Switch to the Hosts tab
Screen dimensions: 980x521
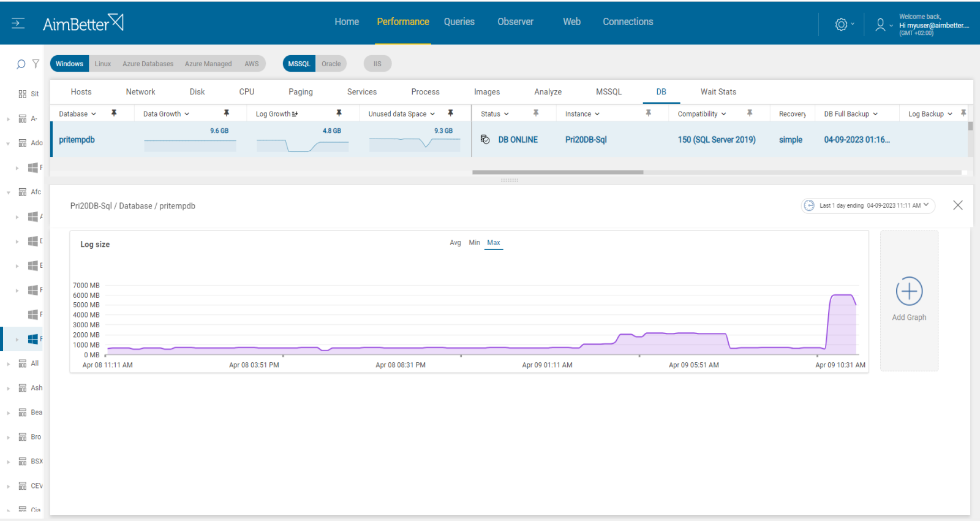tap(81, 92)
